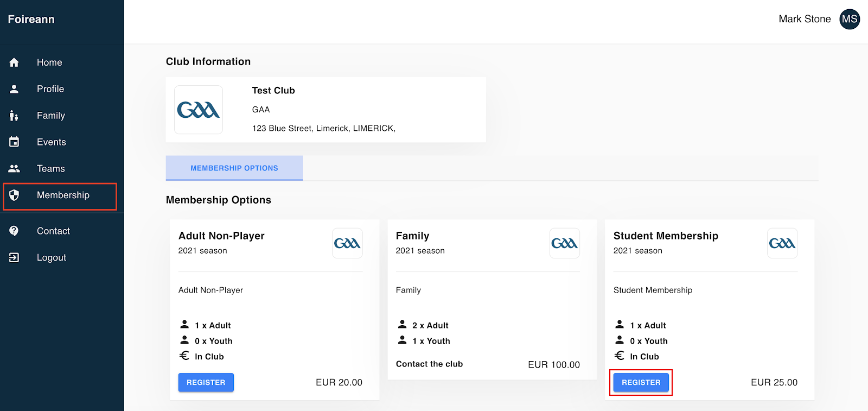Switch to the Membership Options tab
The image size is (868, 411).
234,168
